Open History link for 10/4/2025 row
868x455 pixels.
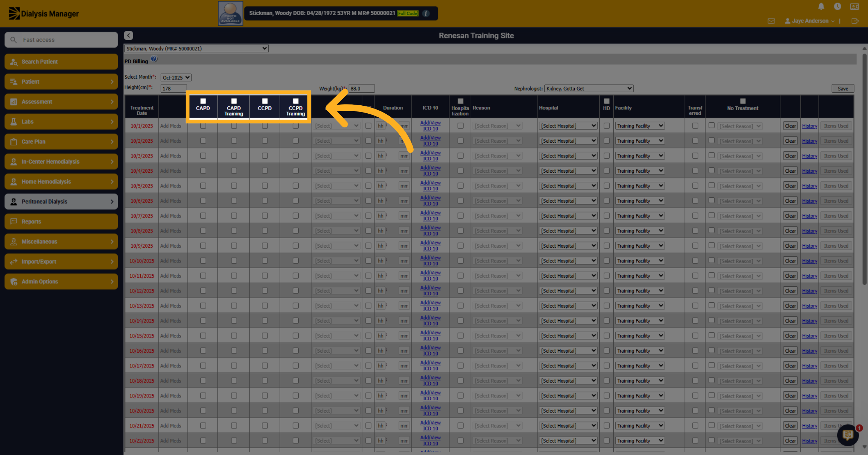809,171
